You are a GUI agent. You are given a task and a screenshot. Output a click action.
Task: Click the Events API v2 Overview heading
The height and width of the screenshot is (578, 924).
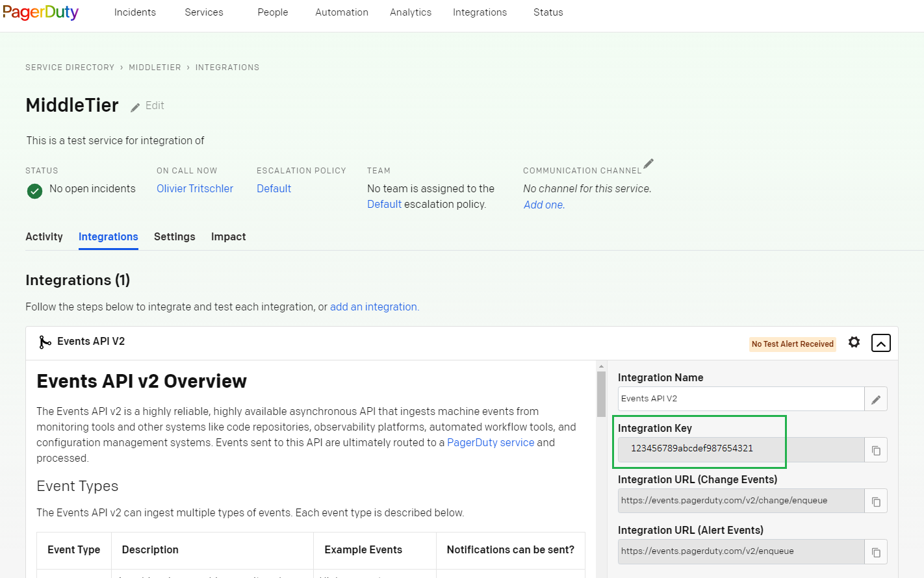click(142, 381)
